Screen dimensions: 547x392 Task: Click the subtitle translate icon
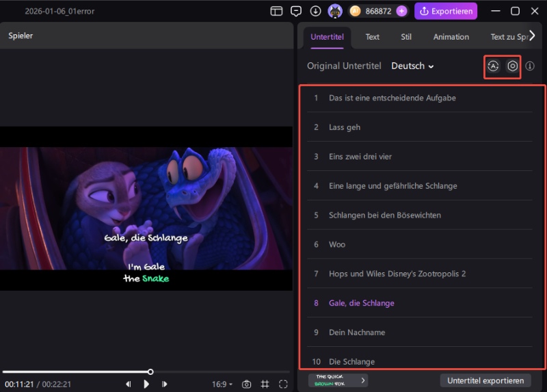493,66
